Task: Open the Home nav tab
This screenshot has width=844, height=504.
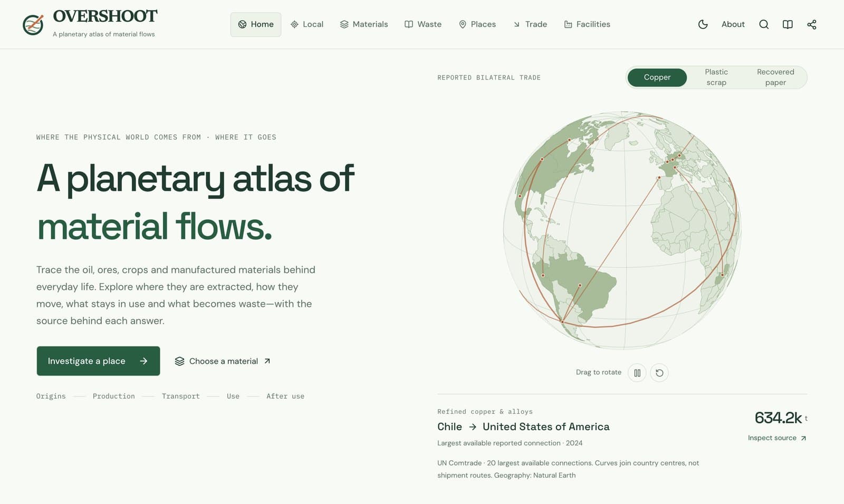Action: pos(256,24)
